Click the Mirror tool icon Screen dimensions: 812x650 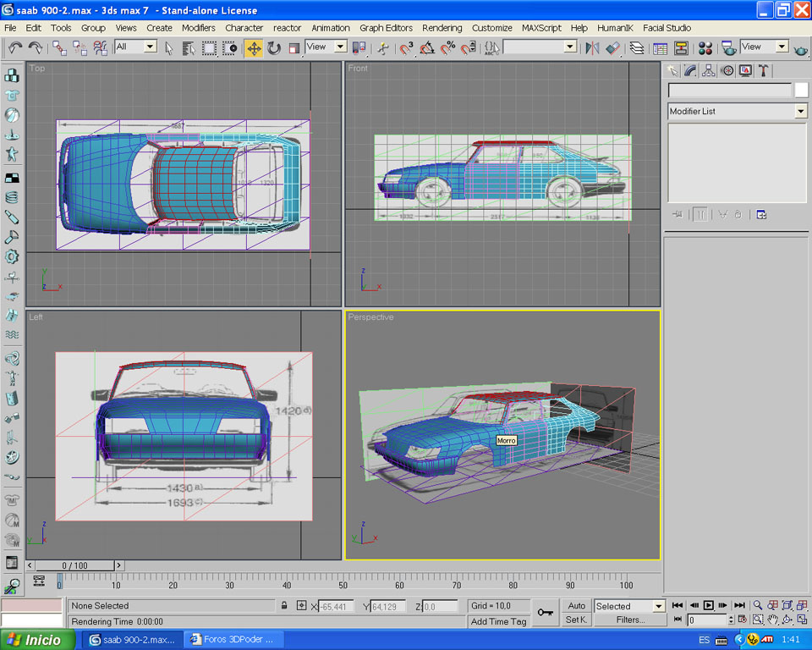pos(592,48)
